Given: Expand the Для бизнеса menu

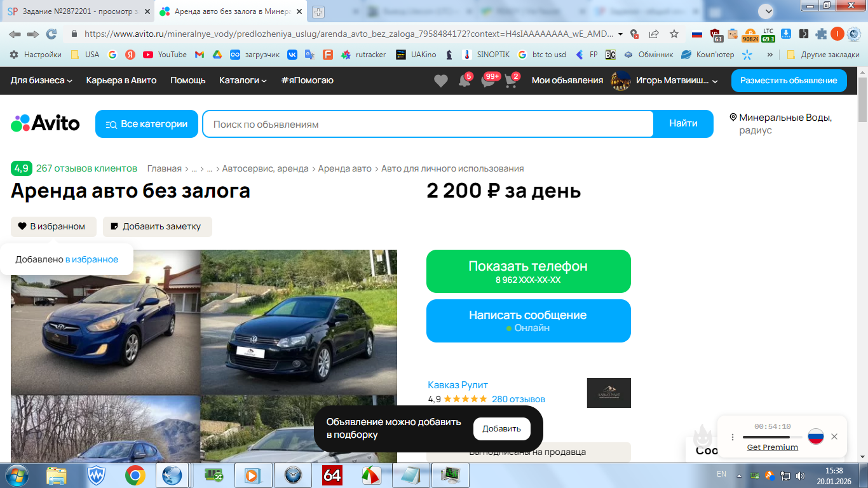Looking at the screenshot, I should click(x=41, y=81).
